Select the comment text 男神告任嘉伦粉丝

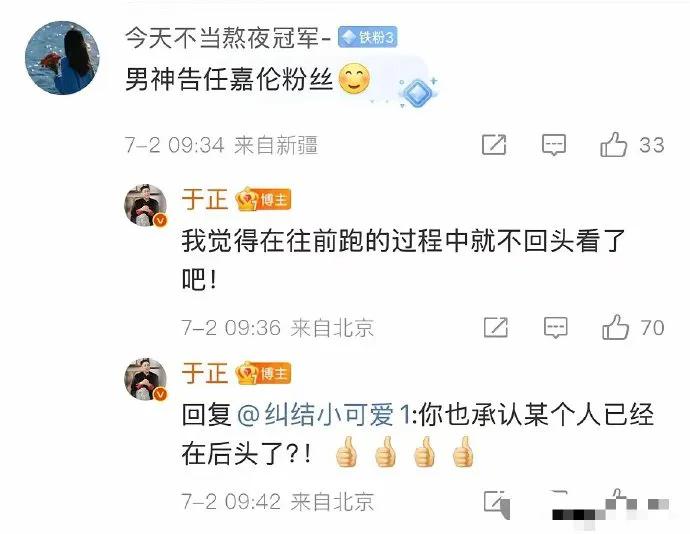pyautogui.click(x=229, y=79)
